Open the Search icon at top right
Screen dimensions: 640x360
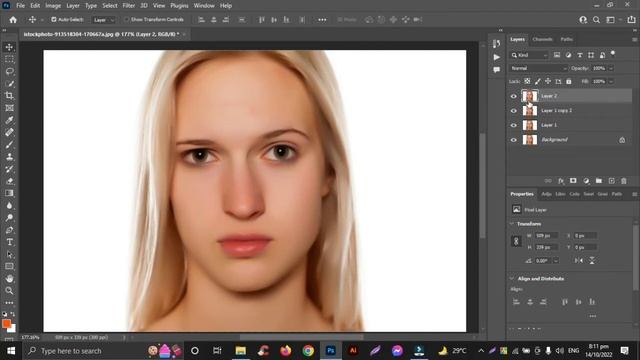point(596,20)
